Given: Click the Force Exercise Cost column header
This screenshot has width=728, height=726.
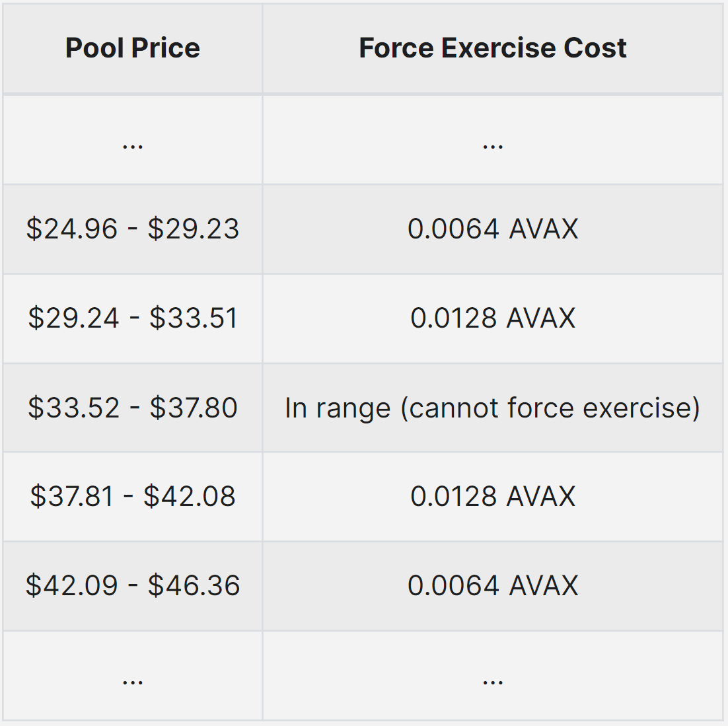Looking at the screenshot, I should 492,48.
